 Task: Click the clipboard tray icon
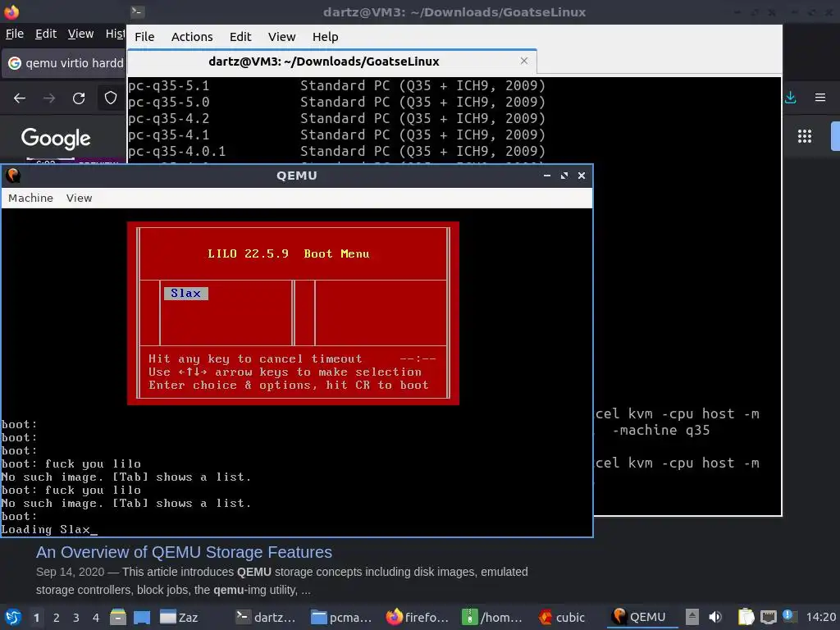745,617
